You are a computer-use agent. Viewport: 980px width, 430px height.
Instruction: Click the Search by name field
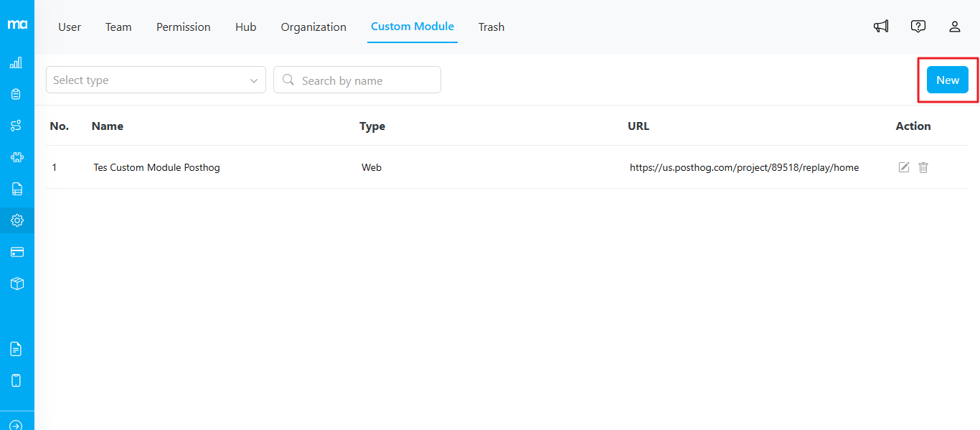(366, 80)
